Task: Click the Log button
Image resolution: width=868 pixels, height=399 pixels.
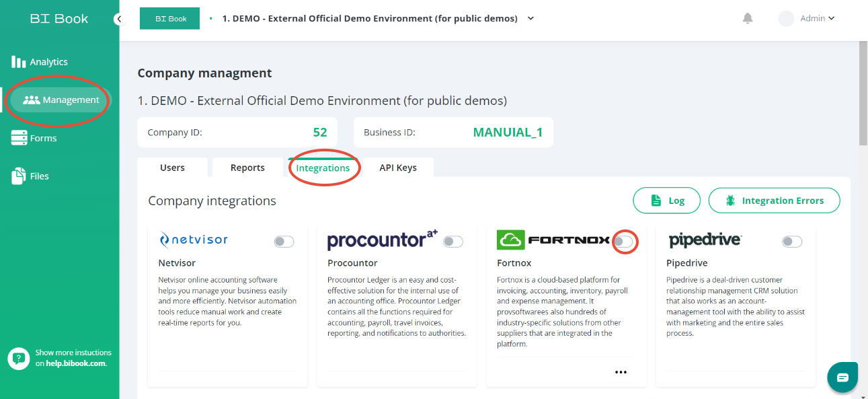Action: click(x=667, y=201)
